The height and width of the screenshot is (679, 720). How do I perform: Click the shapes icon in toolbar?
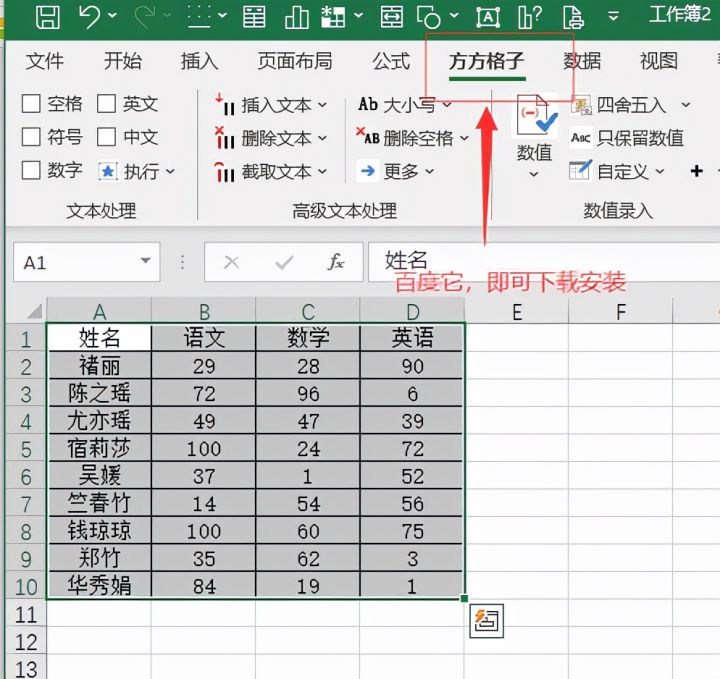428,17
